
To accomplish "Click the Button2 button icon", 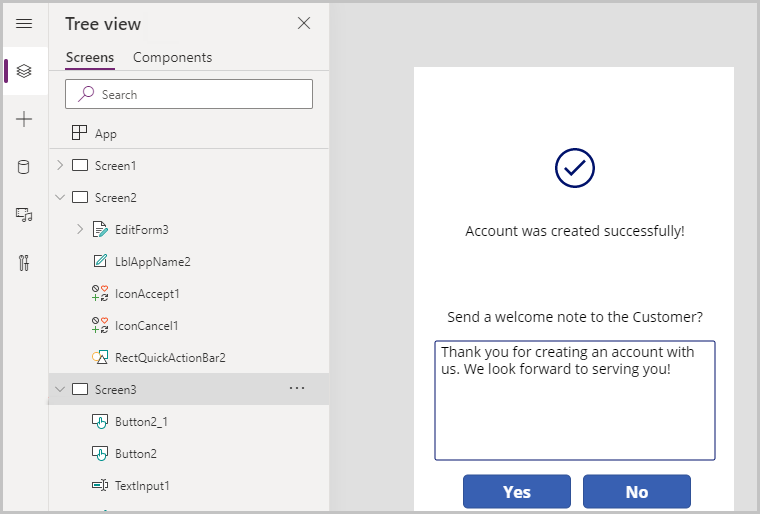I will coord(100,453).
